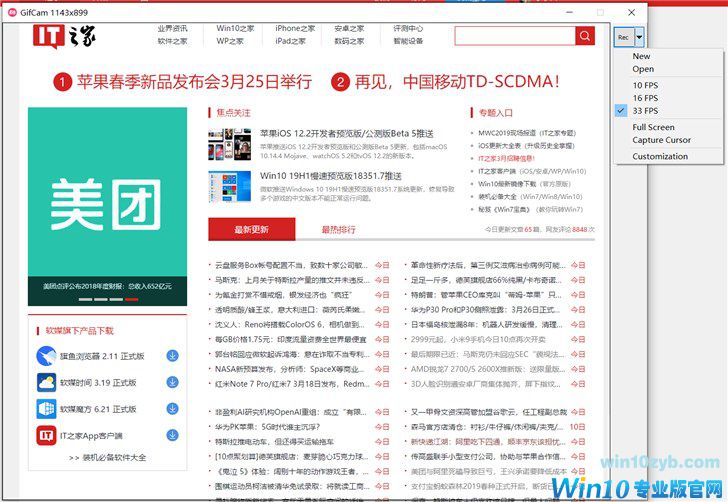
Task: Select the checked 33 FPS option
Action: pyautogui.click(x=645, y=111)
